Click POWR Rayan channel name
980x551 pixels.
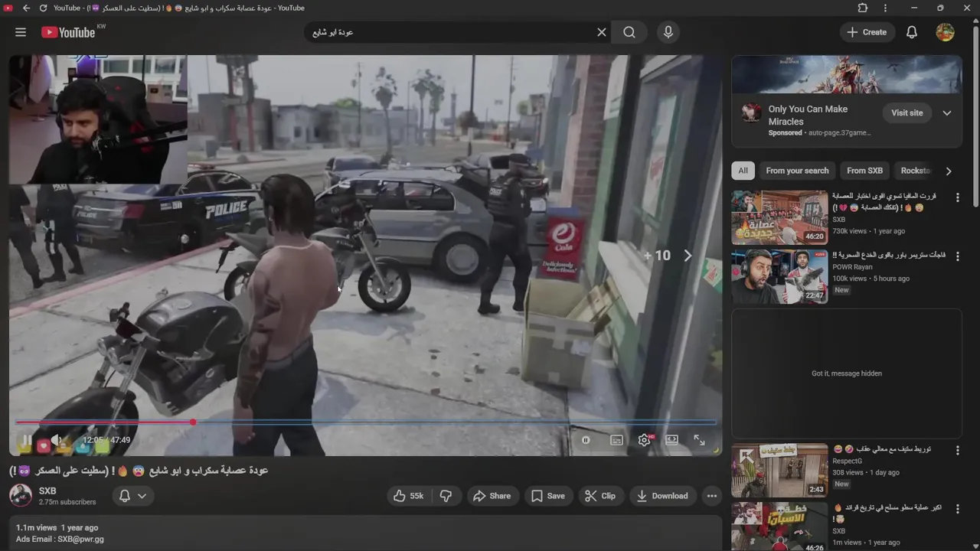(x=853, y=267)
